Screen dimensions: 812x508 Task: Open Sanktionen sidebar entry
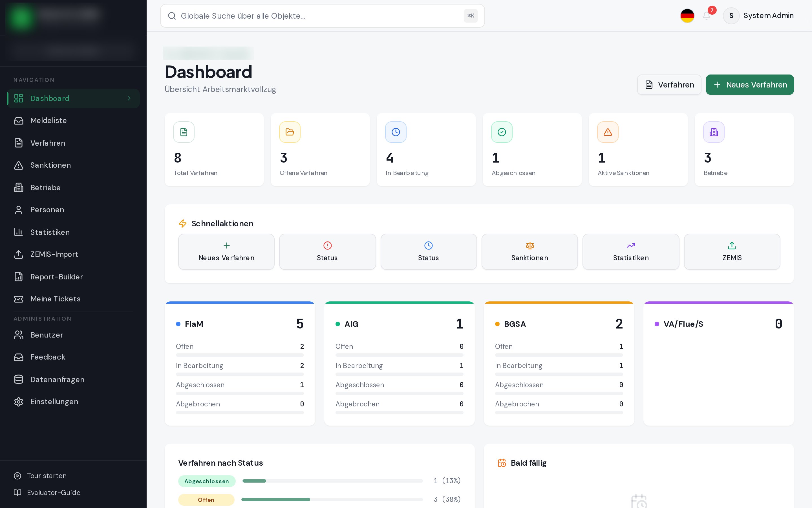coord(73,165)
